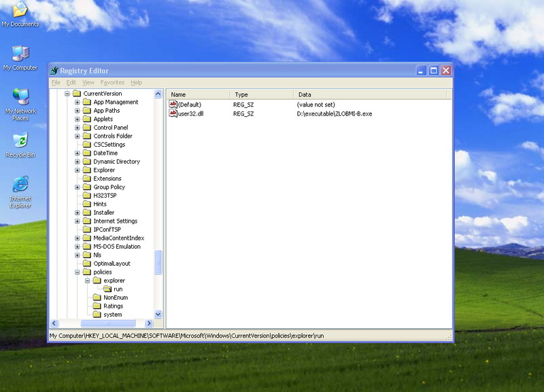Open the Recycle Bin icon

[x=20, y=141]
